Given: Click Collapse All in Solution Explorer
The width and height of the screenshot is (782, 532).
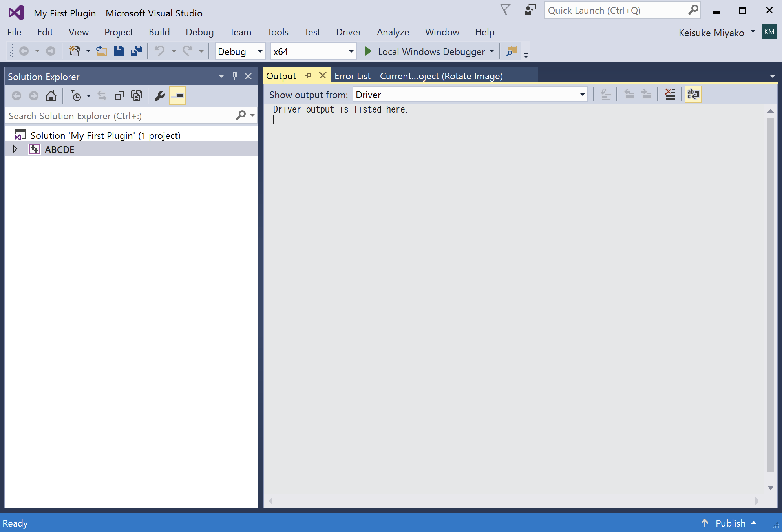Looking at the screenshot, I should tap(119, 95).
